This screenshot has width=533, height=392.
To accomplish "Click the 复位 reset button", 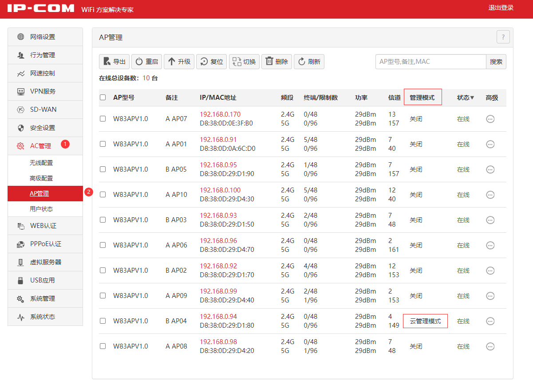I will click(x=212, y=62).
